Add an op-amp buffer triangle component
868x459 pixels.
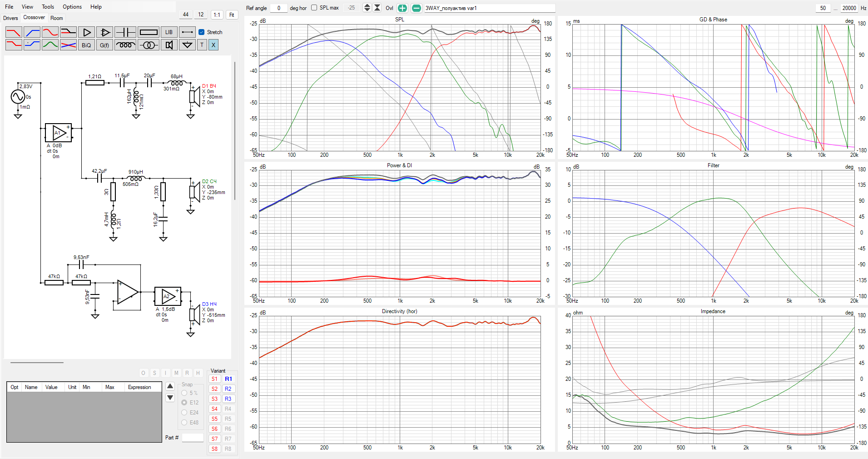86,32
